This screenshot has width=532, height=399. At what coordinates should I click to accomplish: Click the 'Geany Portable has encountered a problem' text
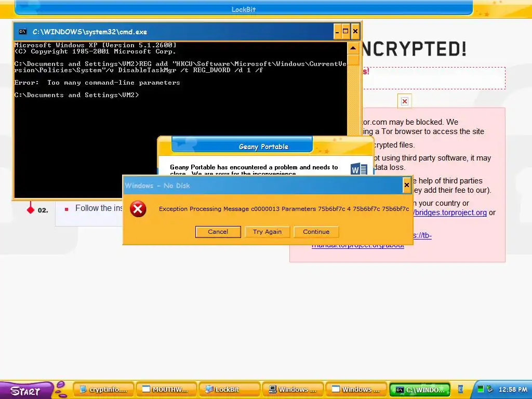coord(254,167)
